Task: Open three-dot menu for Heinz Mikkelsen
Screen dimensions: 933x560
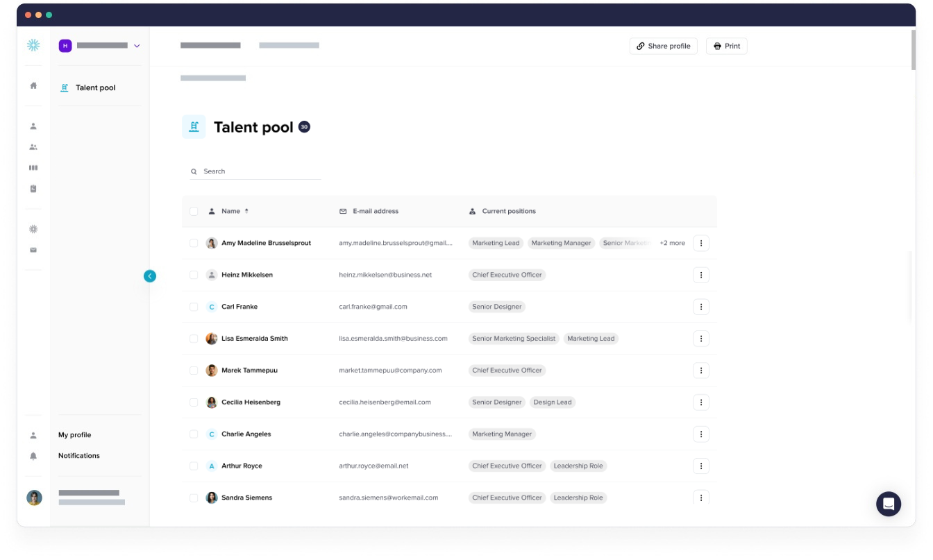Action: [x=701, y=275]
